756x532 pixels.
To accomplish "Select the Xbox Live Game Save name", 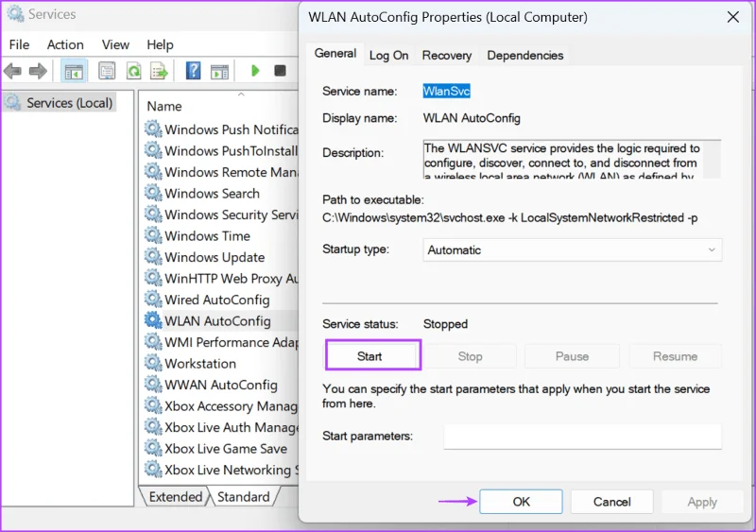I will pos(226,449).
